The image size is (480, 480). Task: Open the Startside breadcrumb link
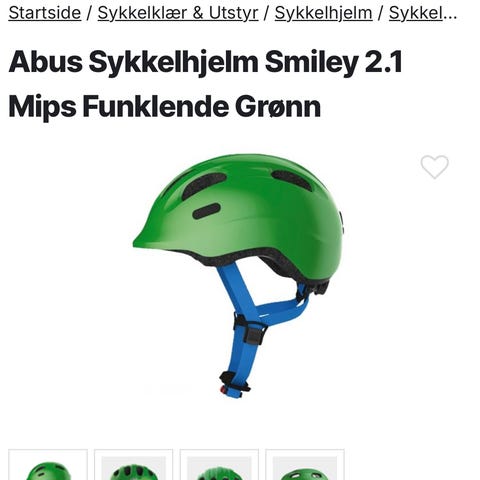(x=45, y=13)
